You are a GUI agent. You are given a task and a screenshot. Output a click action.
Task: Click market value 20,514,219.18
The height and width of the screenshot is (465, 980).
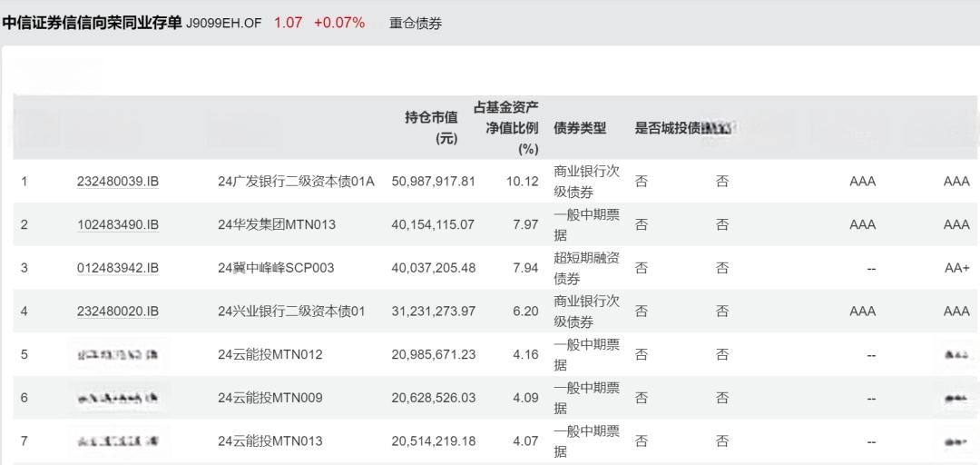point(434,441)
